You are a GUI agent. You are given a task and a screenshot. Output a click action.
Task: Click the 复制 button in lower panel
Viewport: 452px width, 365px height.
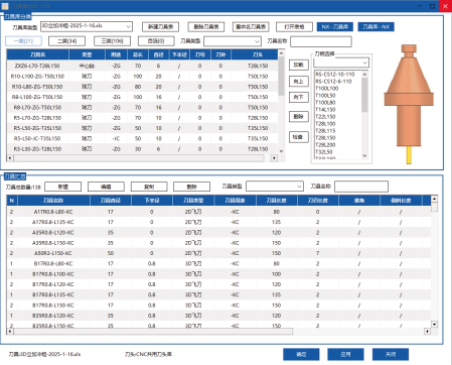[x=149, y=187]
